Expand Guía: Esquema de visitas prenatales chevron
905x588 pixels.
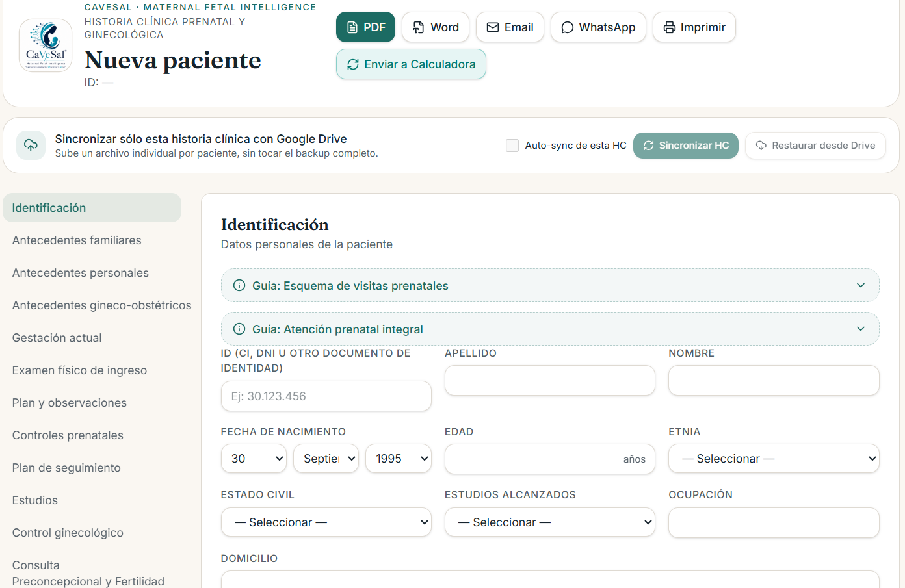pyautogui.click(x=861, y=285)
